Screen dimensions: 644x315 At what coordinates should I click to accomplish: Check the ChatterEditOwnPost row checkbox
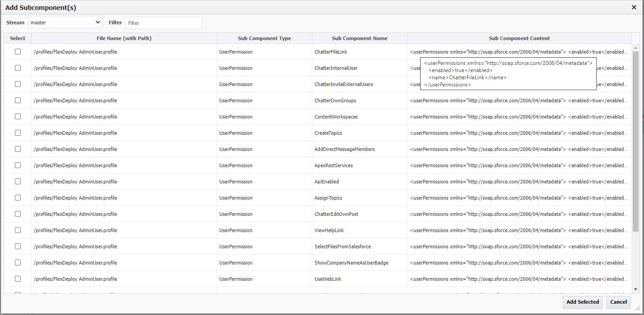[18, 214]
